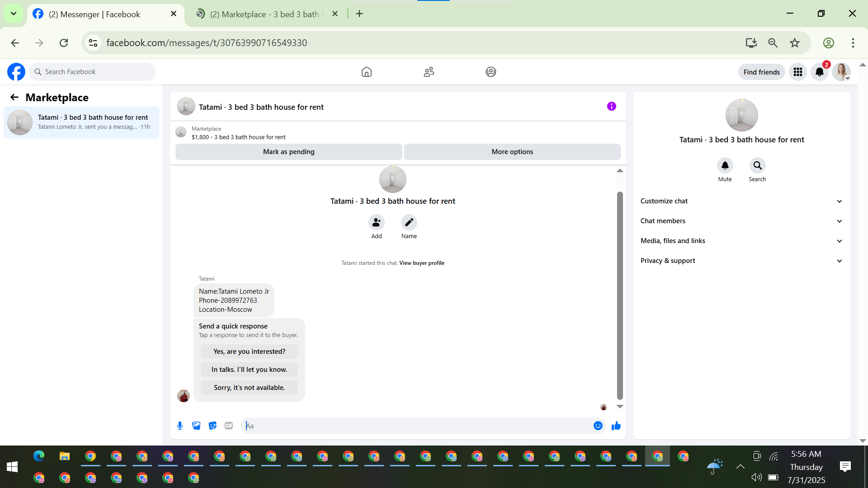
Task: Add people to the chat
Action: coord(376,222)
